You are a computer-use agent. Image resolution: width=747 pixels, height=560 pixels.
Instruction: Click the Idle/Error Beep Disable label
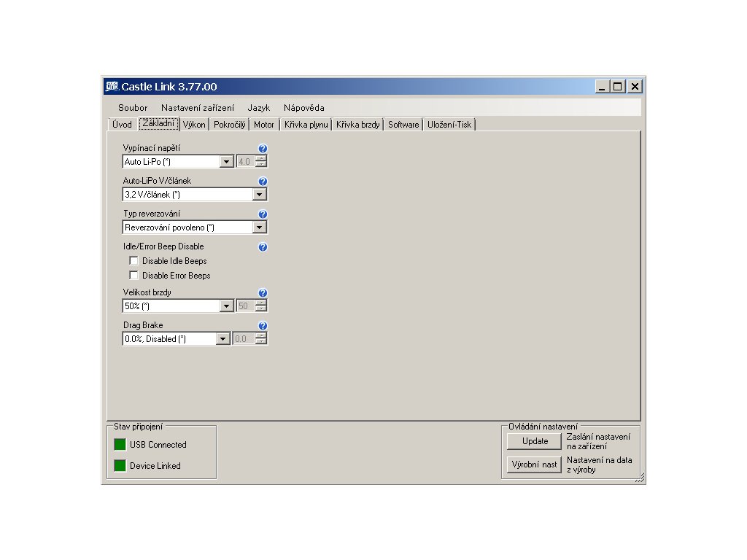[x=163, y=246]
